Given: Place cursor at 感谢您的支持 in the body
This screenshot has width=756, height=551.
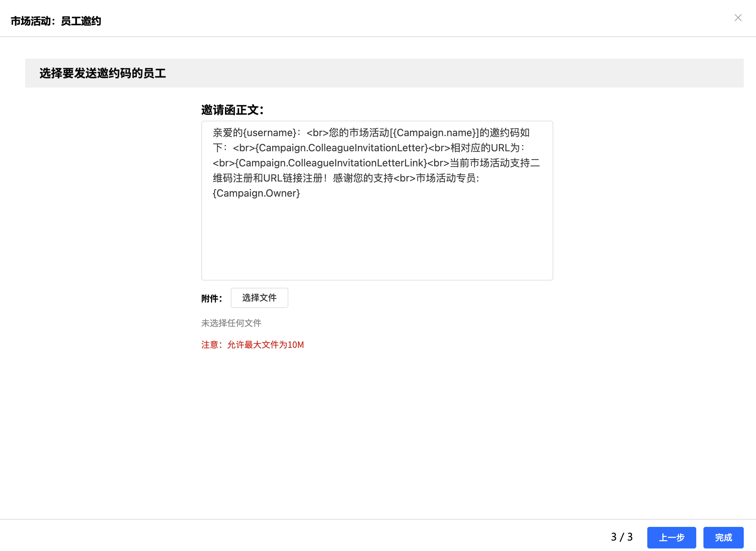Looking at the screenshot, I should click(363, 178).
